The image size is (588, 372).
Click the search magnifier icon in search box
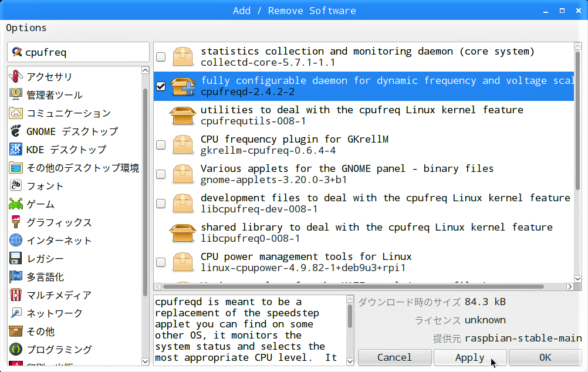click(x=16, y=52)
